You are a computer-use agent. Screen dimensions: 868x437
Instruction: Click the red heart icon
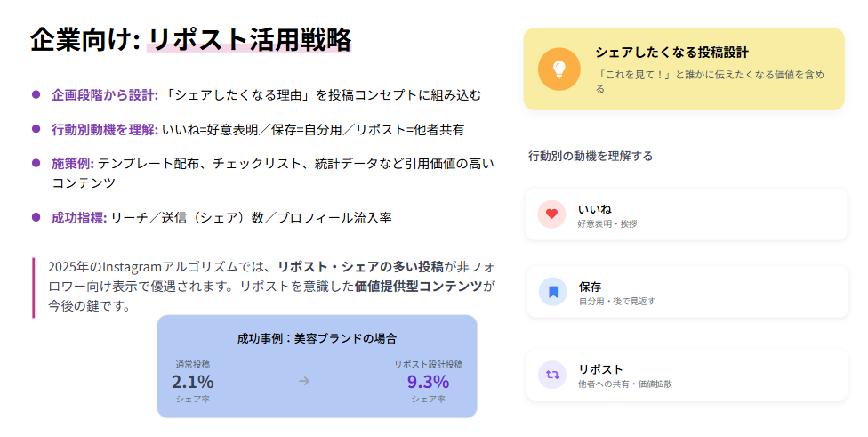(551, 214)
